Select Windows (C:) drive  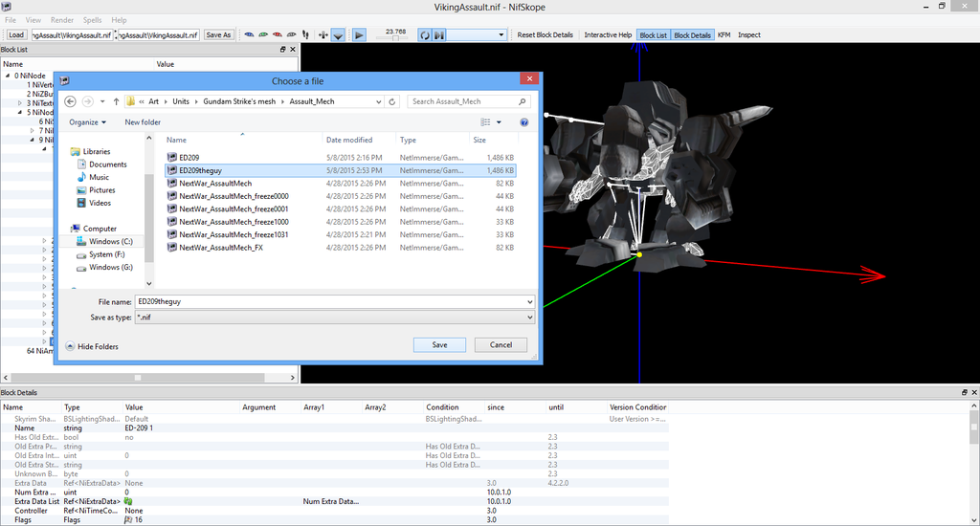[111, 242]
